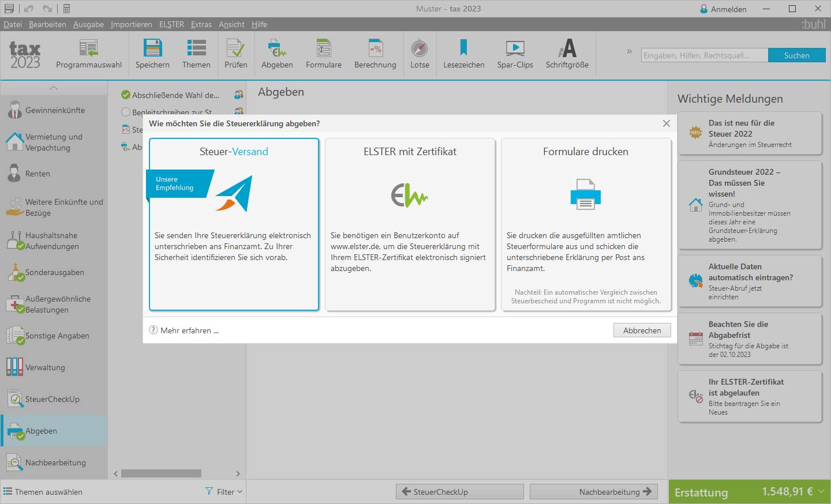Collapse sidebar list with the up chevron
831x504 pixels.
54,88
